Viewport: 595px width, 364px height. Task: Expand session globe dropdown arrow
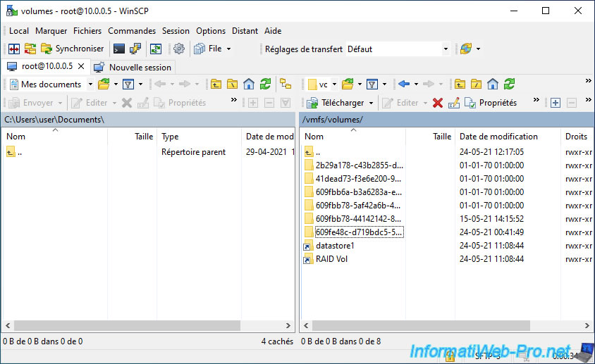pyautogui.click(x=478, y=49)
